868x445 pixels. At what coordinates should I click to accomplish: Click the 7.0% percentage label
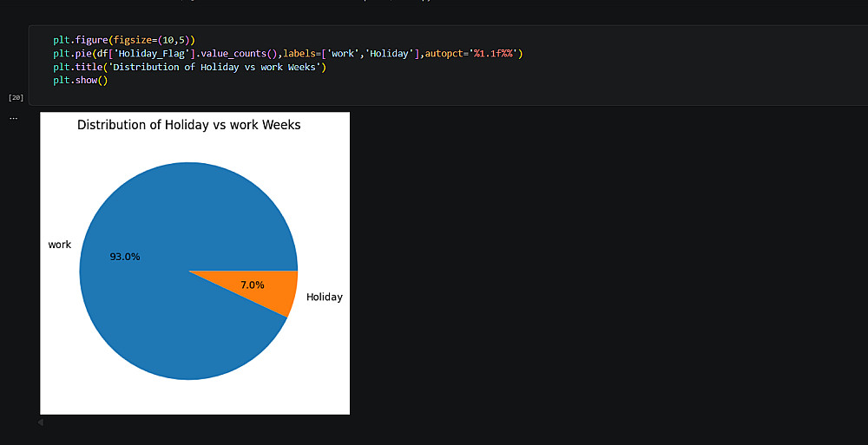pyautogui.click(x=253, y=285)
